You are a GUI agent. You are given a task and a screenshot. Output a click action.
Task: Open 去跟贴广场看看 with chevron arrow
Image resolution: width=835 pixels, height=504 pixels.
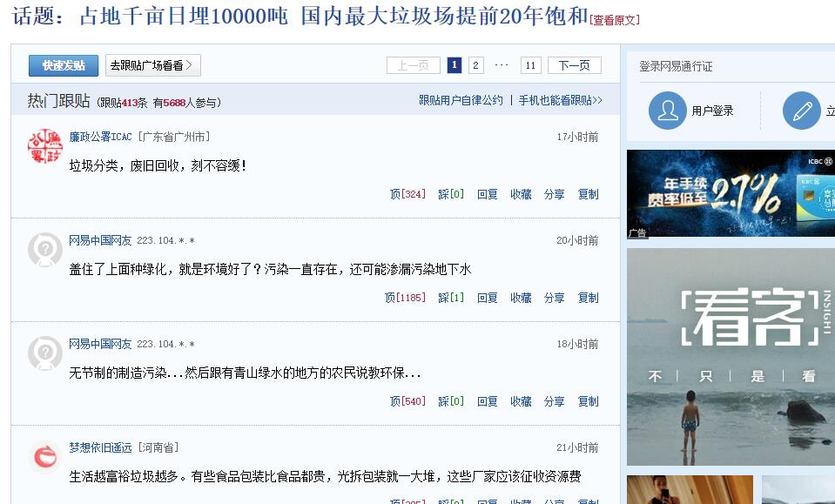tap(153, 65)
